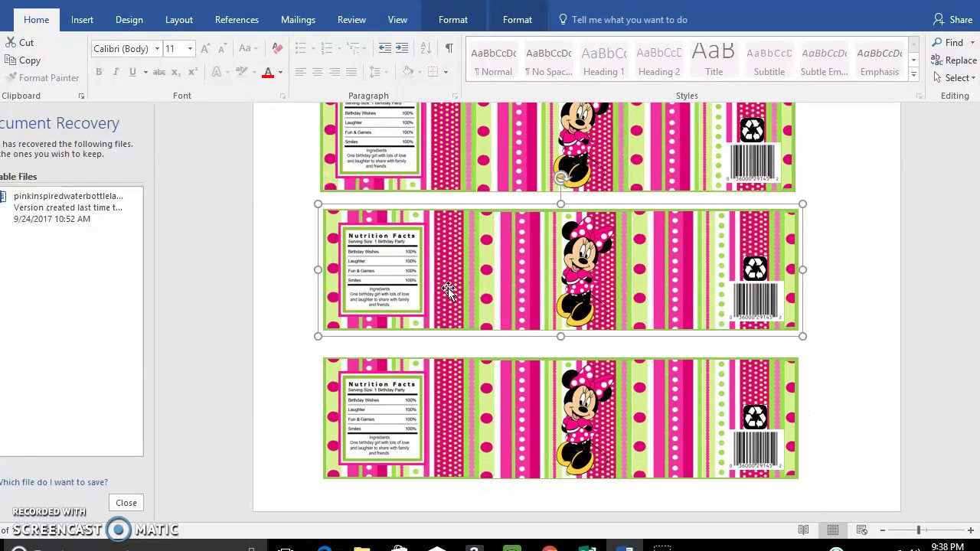980x551 pixels.
Task: Toggle Strikethrough formatting
Action: 158,72
